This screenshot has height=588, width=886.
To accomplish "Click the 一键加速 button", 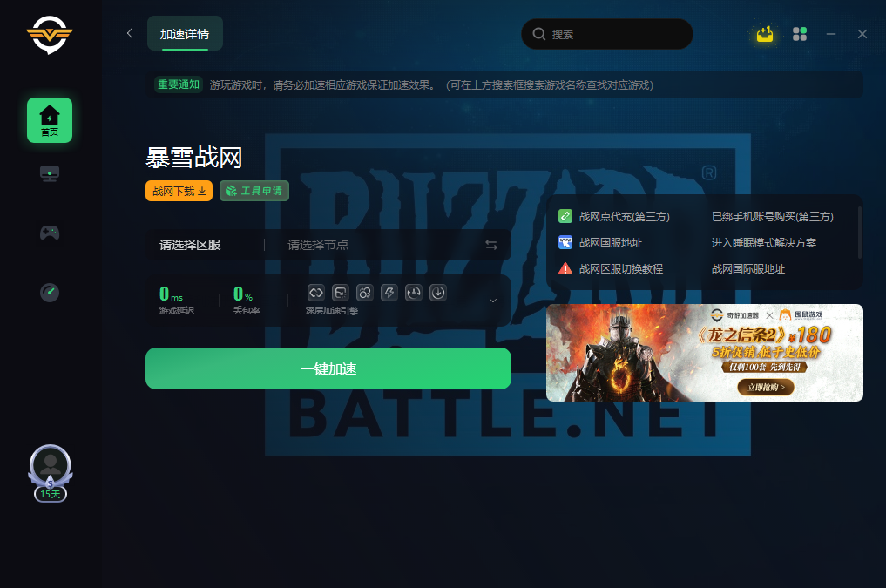I will (328, 368).
